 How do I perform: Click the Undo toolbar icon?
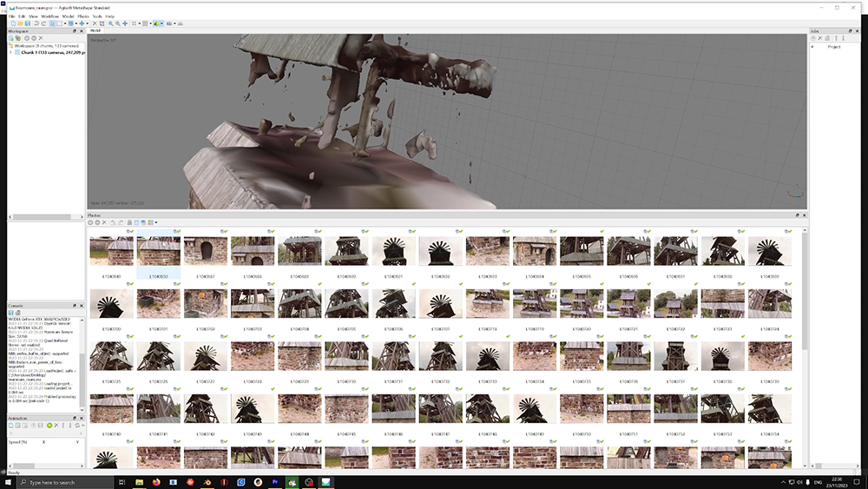pyautogui.click(x=36, y=23)
